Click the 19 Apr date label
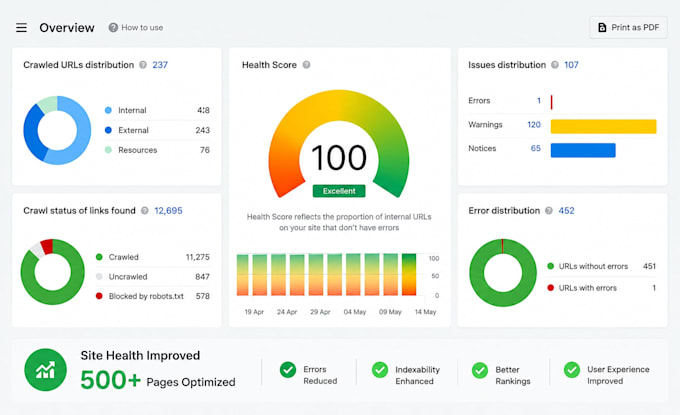Viewport: 680px width, 415px height. coord(254,312)
